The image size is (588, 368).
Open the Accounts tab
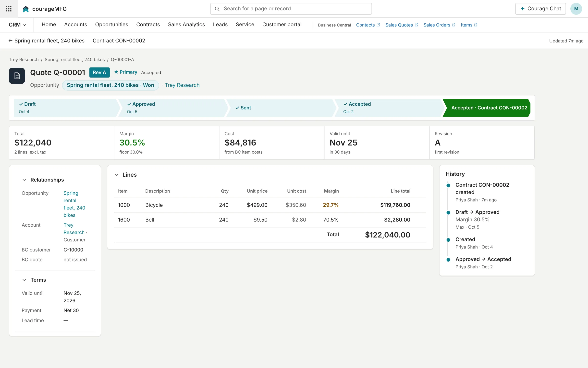(x=75, y=25)
